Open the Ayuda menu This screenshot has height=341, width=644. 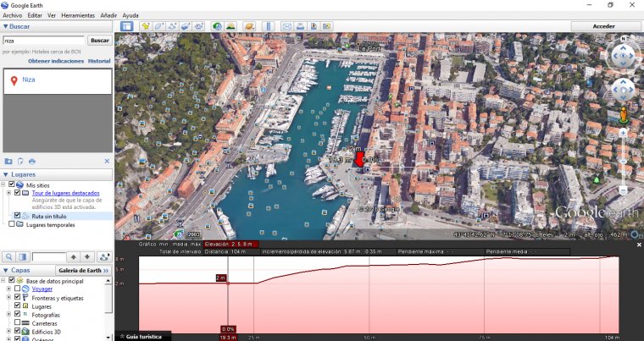[130, 15]
